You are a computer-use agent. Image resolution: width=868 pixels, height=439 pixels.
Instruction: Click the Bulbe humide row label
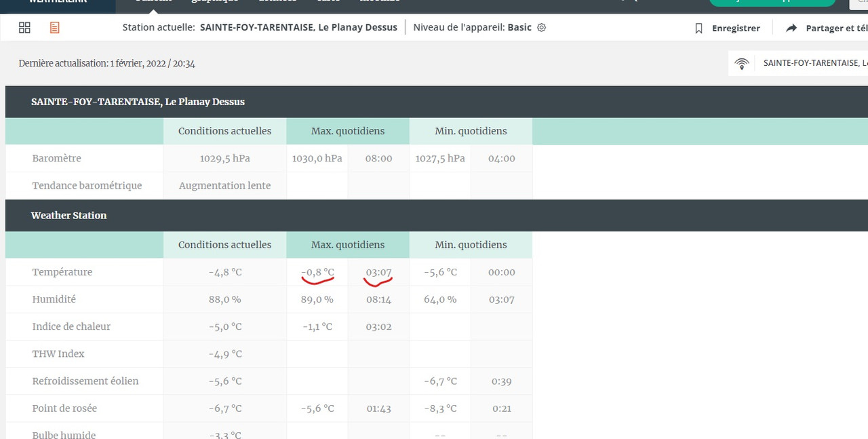point(64,434)
